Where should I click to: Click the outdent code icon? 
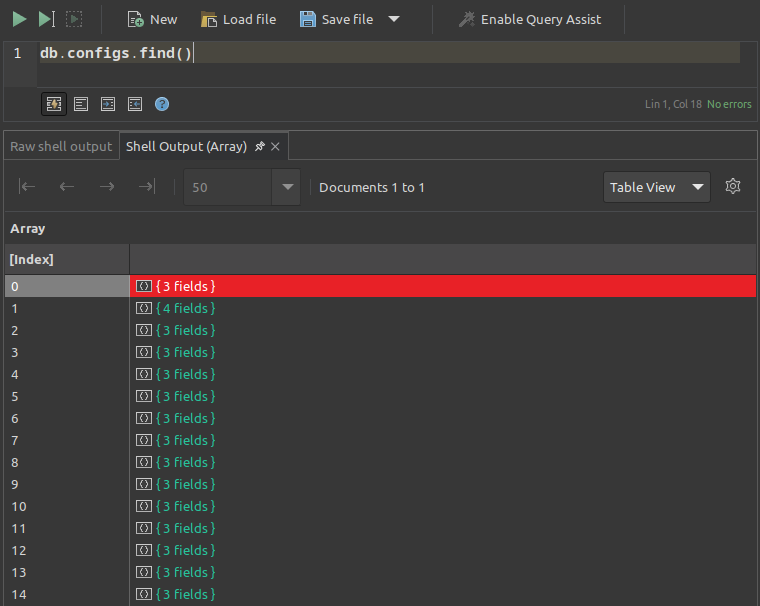[x=135, y=104]
